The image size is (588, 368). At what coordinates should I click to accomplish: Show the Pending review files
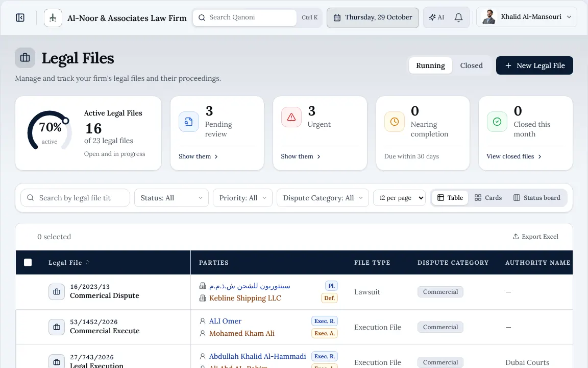click(x=199, y=156)
